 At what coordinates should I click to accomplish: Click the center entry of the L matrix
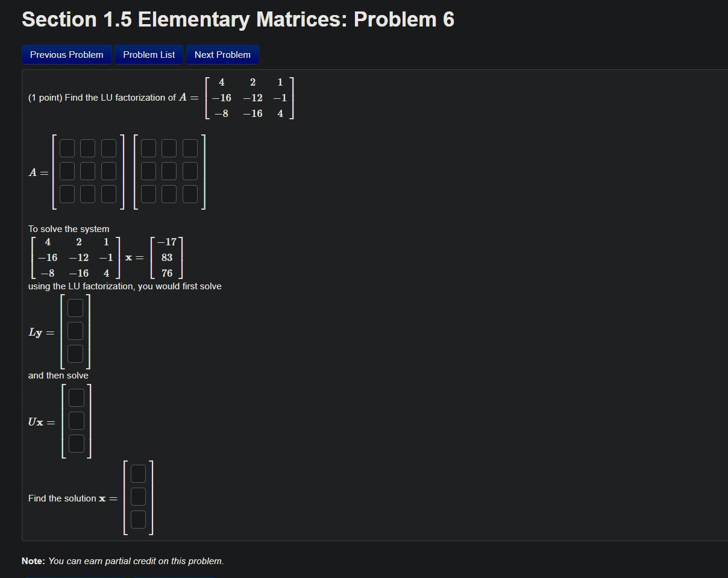tap(87, 171)
